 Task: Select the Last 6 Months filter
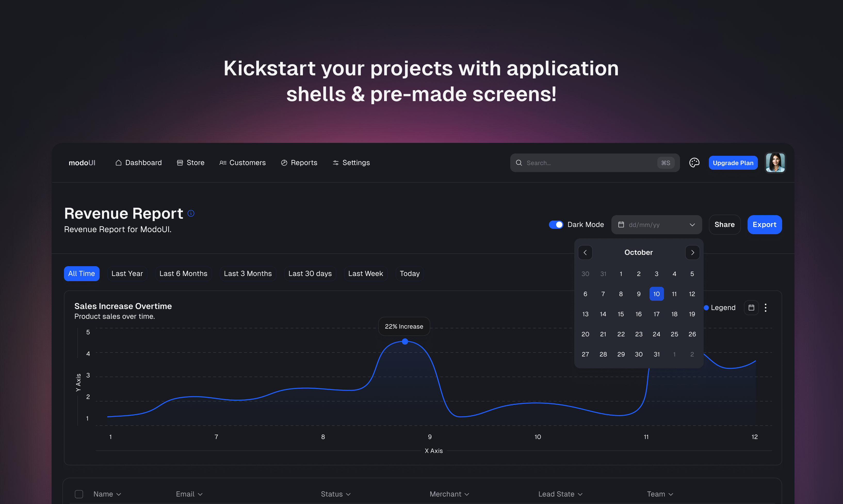click(183, 273)
